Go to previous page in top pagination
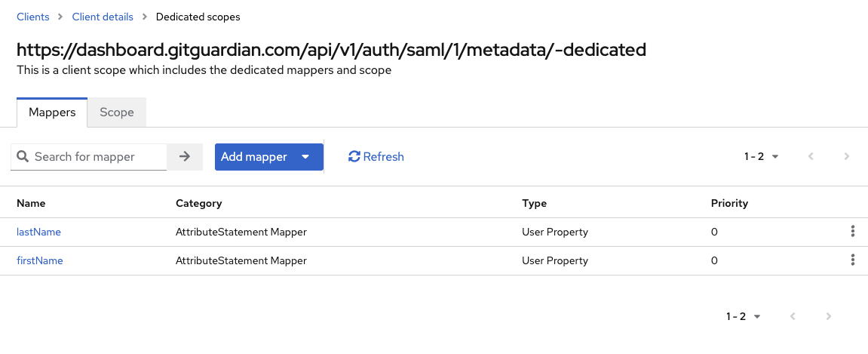 pyautogui.click(x=811, y=157)
